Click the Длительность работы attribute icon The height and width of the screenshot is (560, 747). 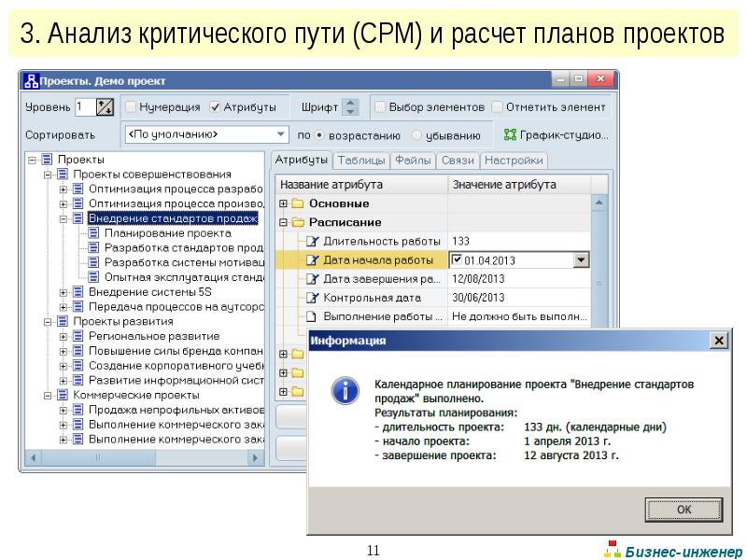point(313,242)
